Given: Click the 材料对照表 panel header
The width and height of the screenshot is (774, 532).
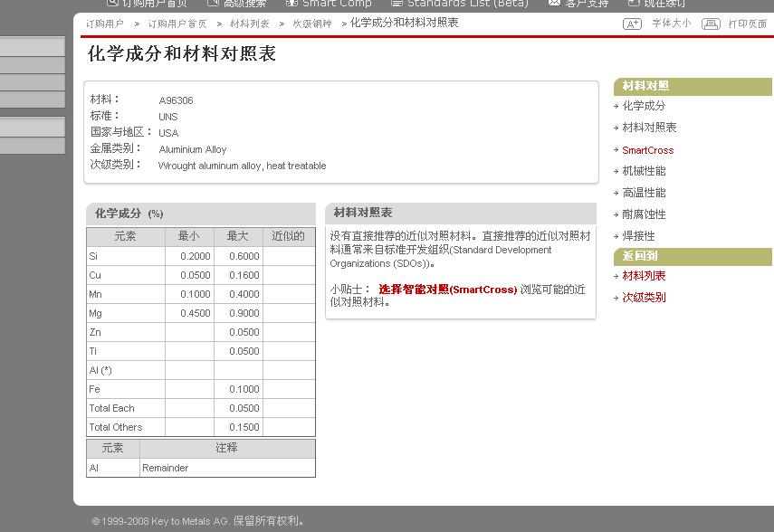Looking at the screenshot, I should point(461,214).
